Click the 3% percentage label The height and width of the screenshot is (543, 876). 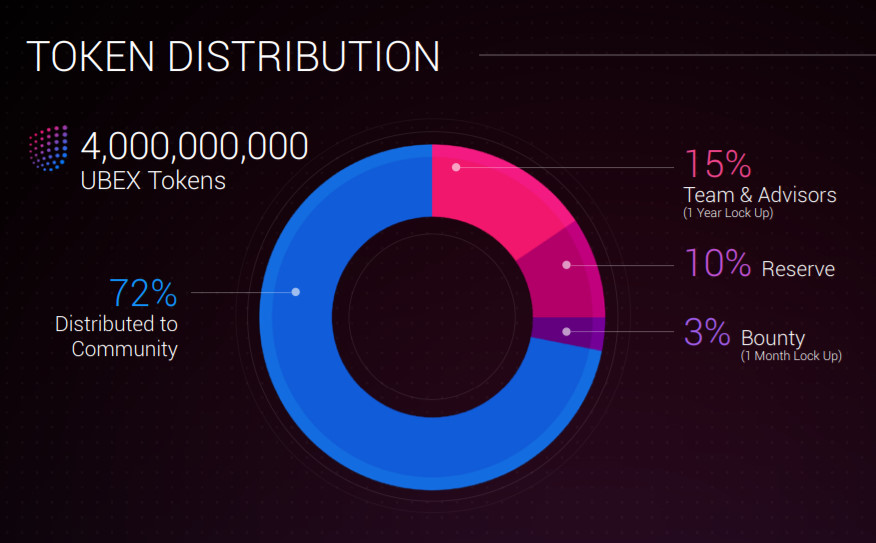tap(707, 332)
